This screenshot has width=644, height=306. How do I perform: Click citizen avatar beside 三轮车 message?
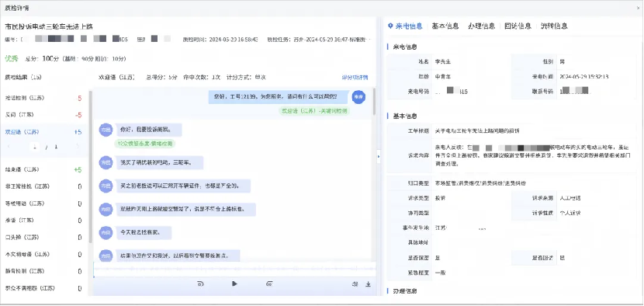point(106,162)
